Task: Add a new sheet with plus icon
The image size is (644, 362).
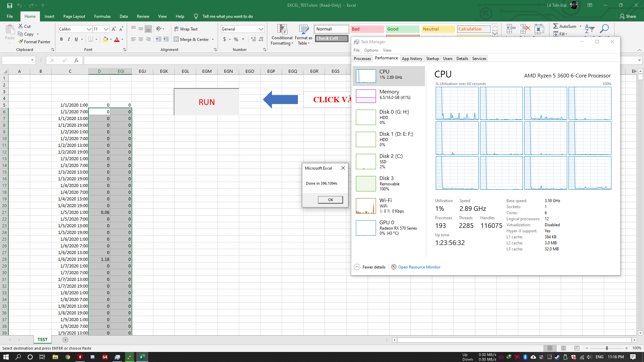Action: [x=65, y=340]
